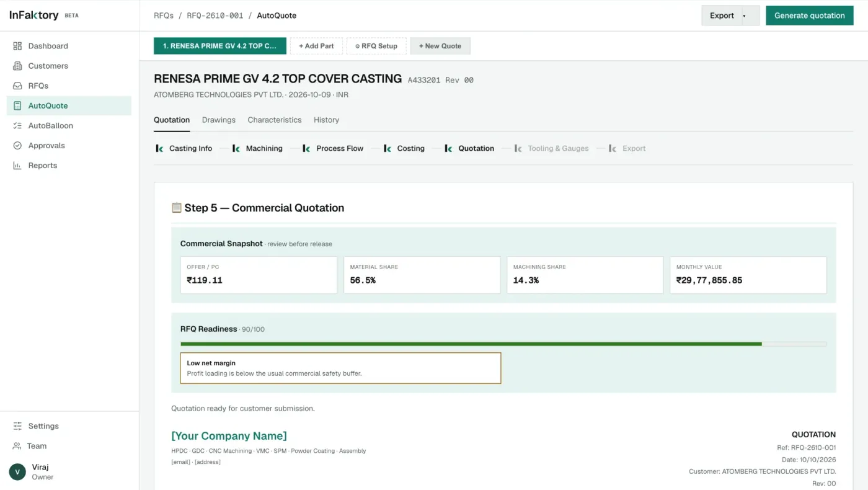Click the step icon beside Export step

coord(613,148)
